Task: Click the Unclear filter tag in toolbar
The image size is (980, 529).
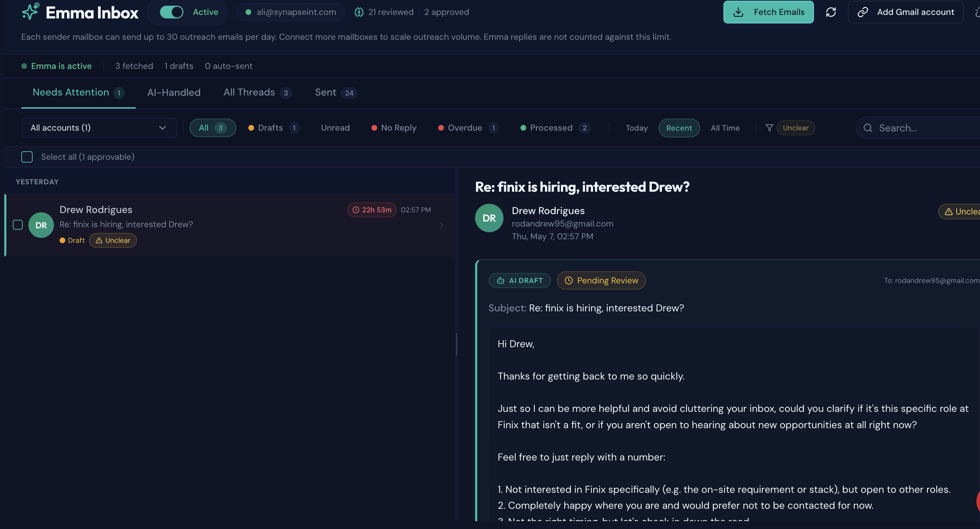Action: (x=795, y=128)
